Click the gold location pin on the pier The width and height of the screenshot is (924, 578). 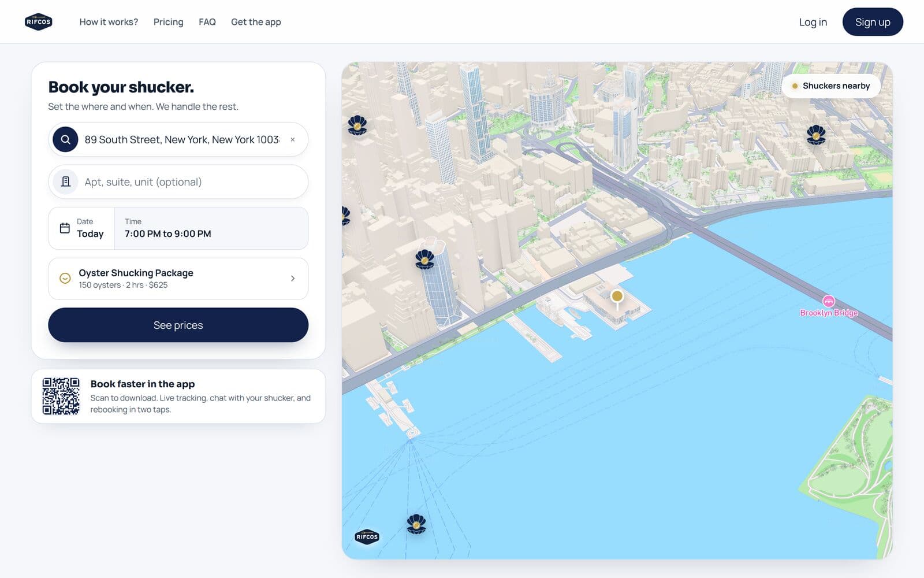617,298
